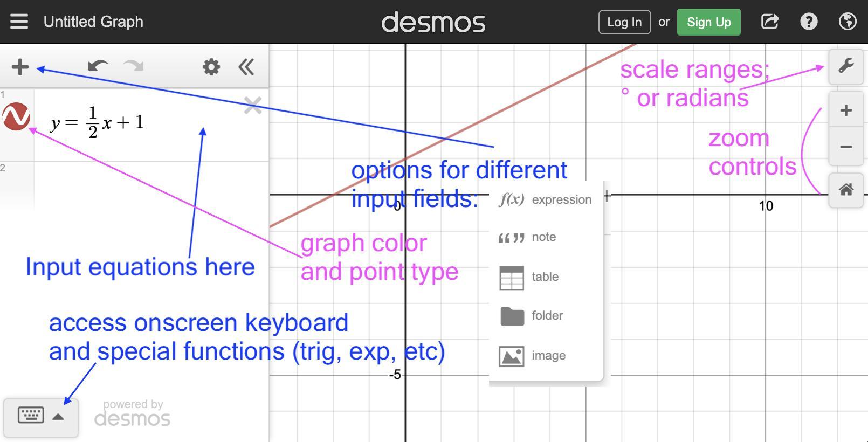Toggle the red graph color icon for expression 1
This screenshot has width=868, height=442.
pos(16,116)
